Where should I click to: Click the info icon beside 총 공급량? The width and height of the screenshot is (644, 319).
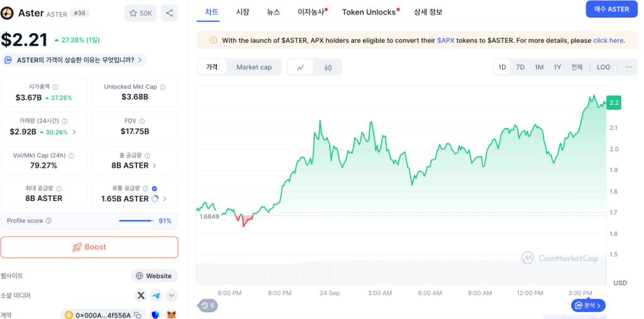tap(147, 156)
